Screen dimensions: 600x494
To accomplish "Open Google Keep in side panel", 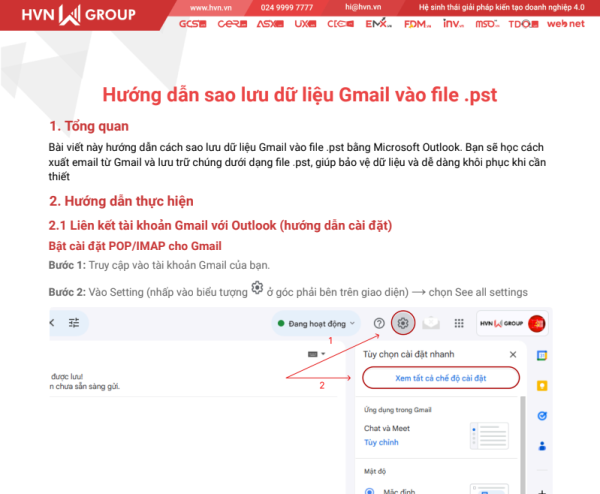I will [x=542, y=386].
